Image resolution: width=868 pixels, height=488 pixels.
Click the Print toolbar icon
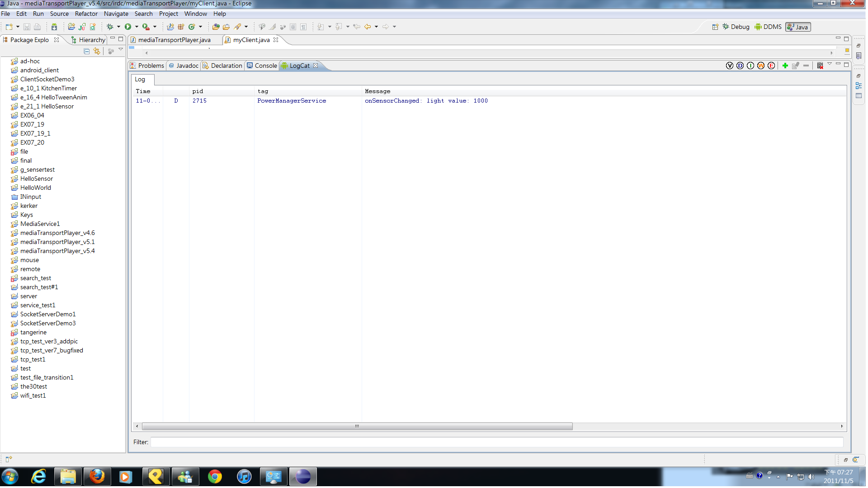(37, 27)
